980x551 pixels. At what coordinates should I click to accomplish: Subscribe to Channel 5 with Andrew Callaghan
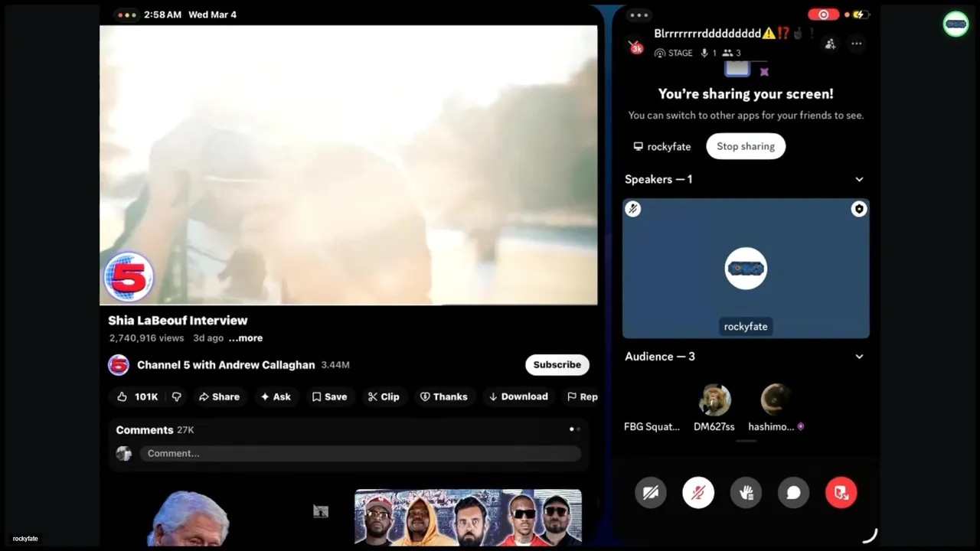pyautogui.click(x=557, y=364)
